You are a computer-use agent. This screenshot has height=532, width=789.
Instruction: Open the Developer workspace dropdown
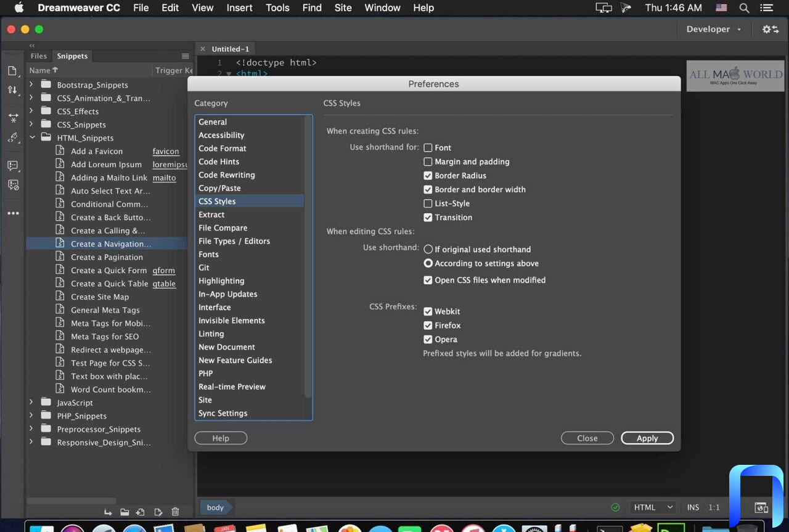pos(714,29)
